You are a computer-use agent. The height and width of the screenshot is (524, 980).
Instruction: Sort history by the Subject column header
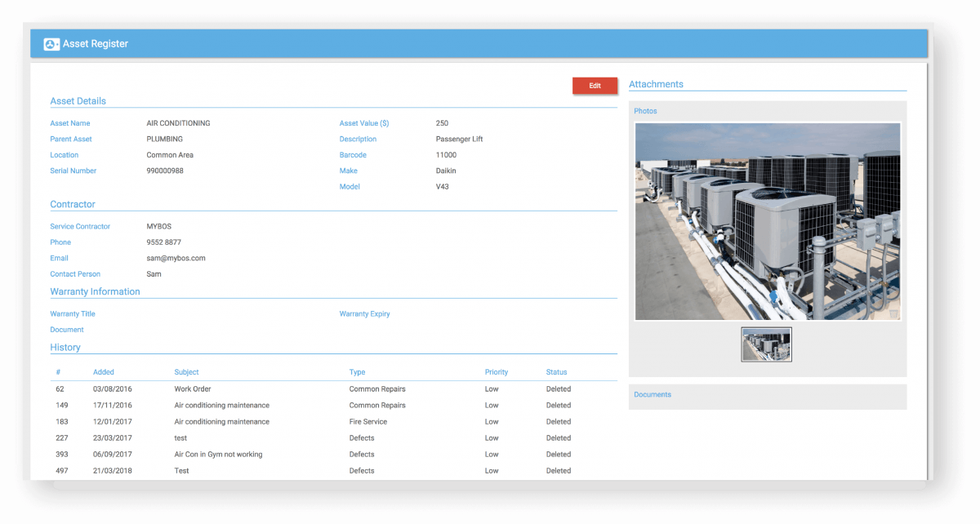coord(186,372)
